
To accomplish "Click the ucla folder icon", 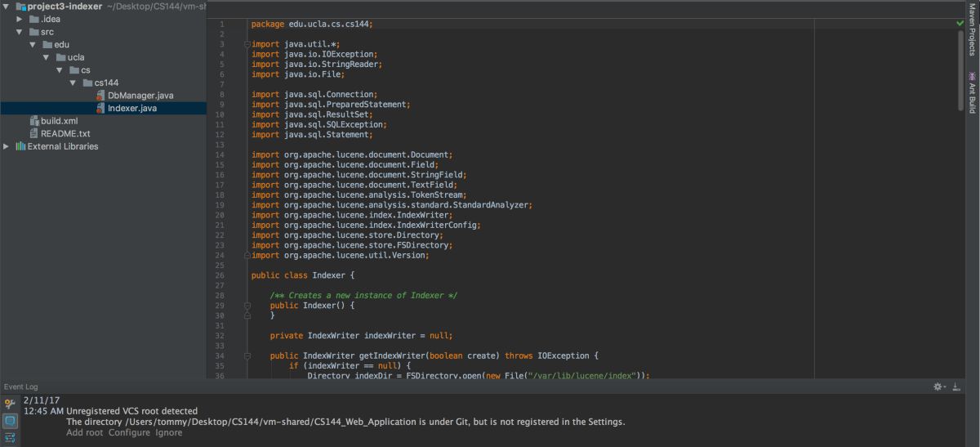I will 60,57.
